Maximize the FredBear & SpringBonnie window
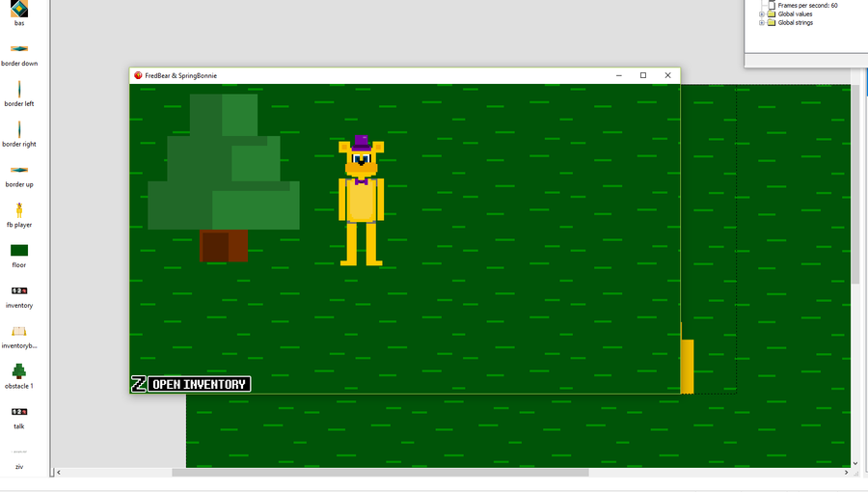The height and width of the screenshot is (492, 868). coord(643,75)
